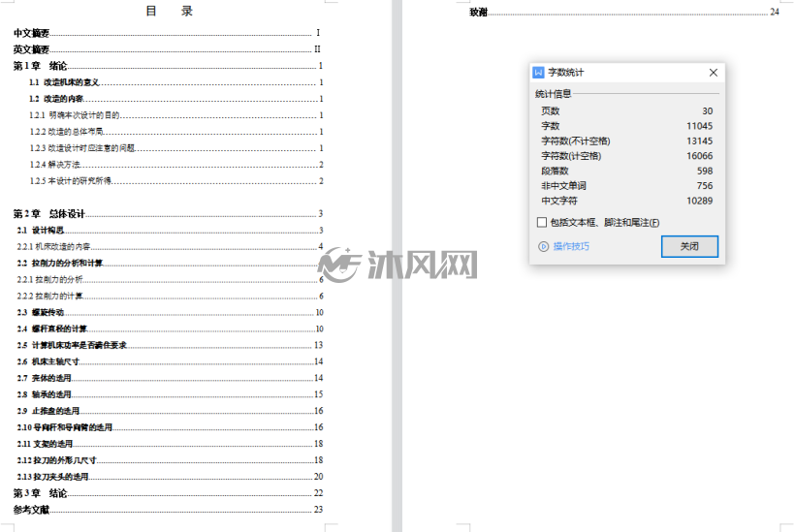Open entry 2.12 拉刀的外形几尺寸
Viewport: 795px width, 532px height.
point(170,460)
